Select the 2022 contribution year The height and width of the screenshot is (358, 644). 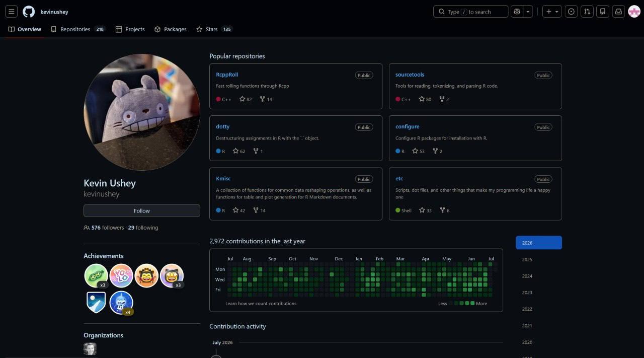pyautogui.click(x=539, y=309)
